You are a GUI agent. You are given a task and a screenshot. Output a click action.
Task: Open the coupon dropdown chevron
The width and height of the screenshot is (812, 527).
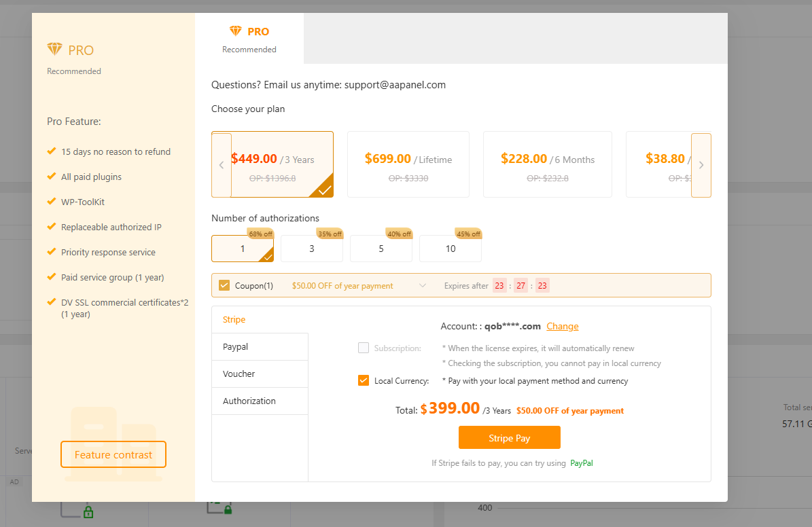423,286
